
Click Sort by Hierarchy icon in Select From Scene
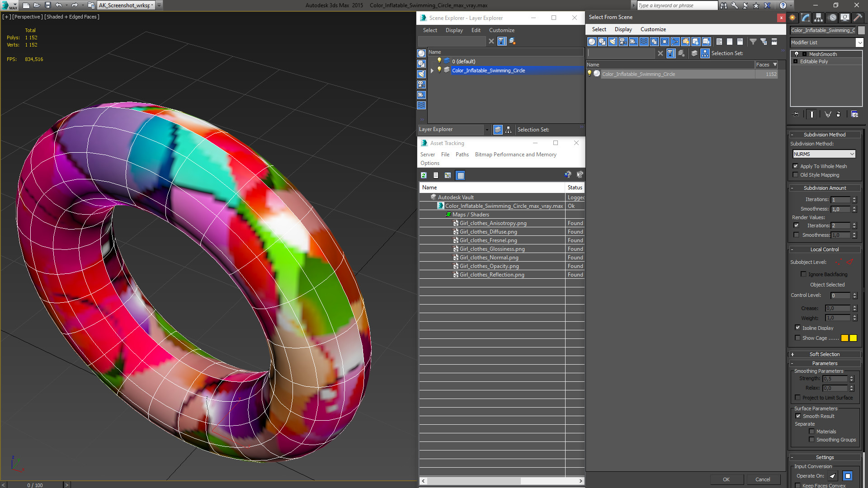tap(705, 53)
